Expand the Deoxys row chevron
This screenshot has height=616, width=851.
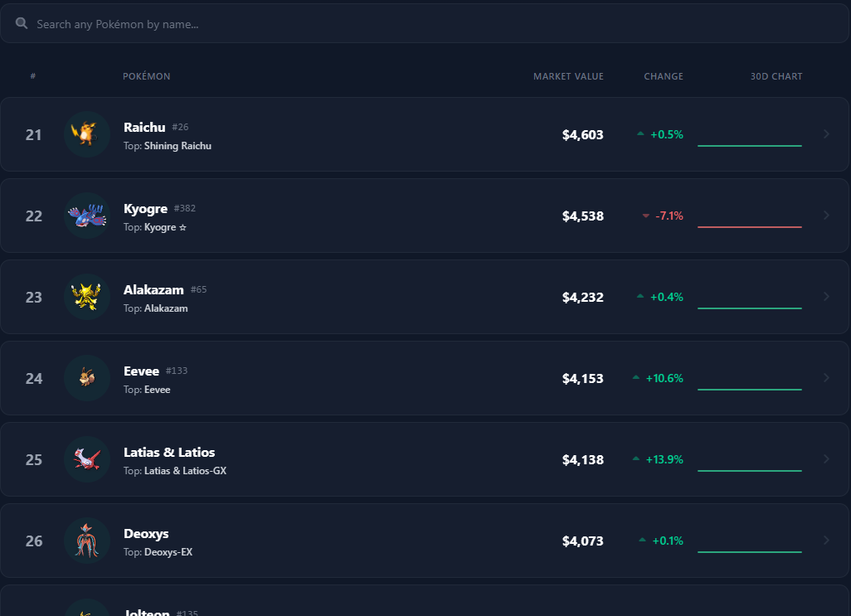(x=826, y=541)
